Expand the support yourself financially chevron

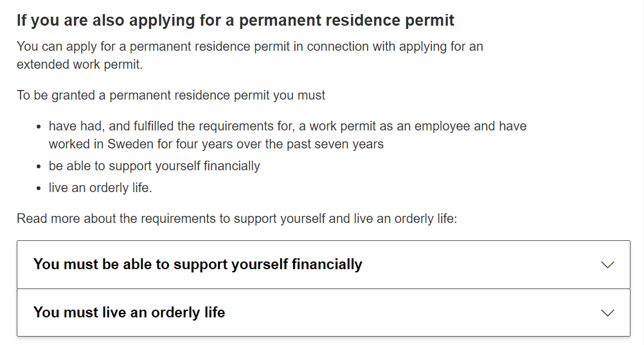click(607, 265)
